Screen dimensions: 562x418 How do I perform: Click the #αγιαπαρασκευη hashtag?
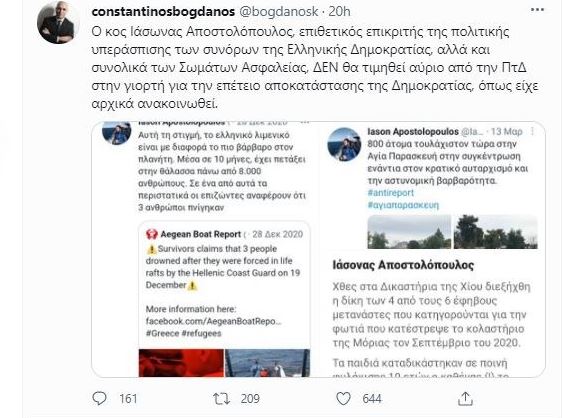coord(403,205)
